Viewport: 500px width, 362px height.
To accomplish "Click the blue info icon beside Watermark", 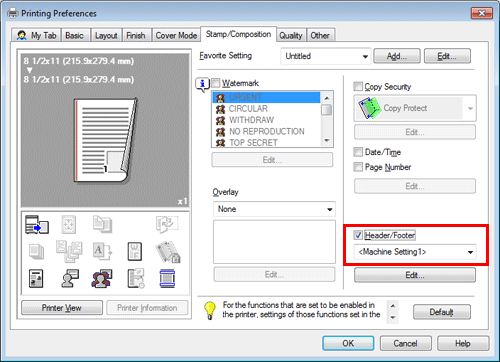I will coord(202,84).
